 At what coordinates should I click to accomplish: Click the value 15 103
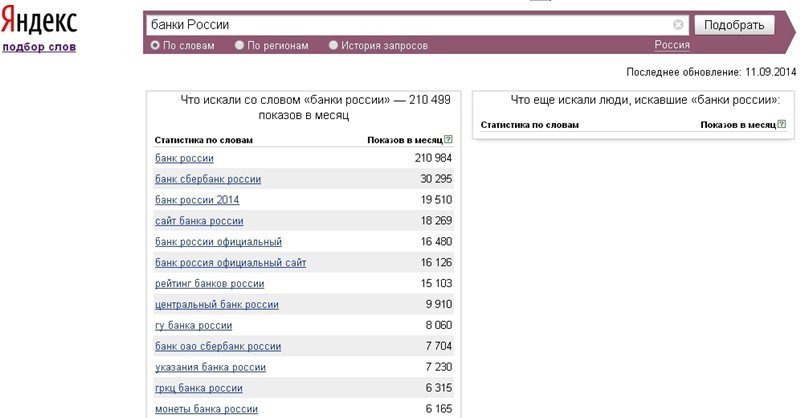tap(436, 284)
